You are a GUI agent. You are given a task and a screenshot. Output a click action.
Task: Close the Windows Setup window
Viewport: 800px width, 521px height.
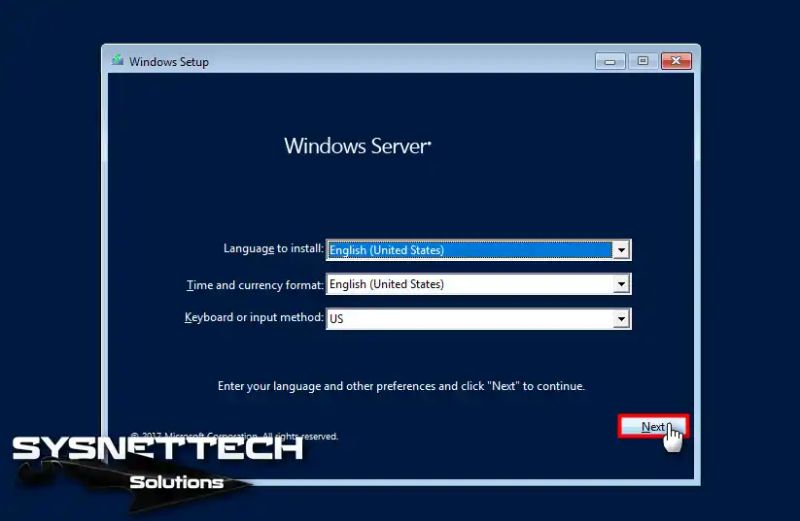pos(676,61)
